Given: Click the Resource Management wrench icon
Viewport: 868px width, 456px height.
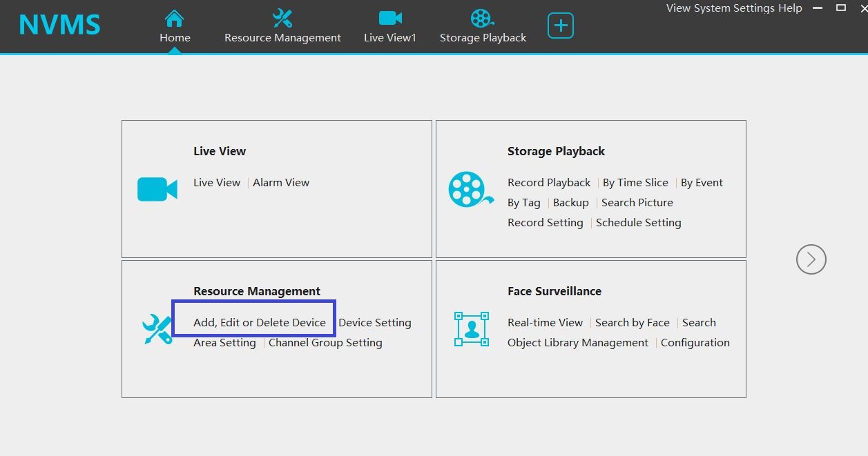Looking at the screenshot, I should [157, 329].
